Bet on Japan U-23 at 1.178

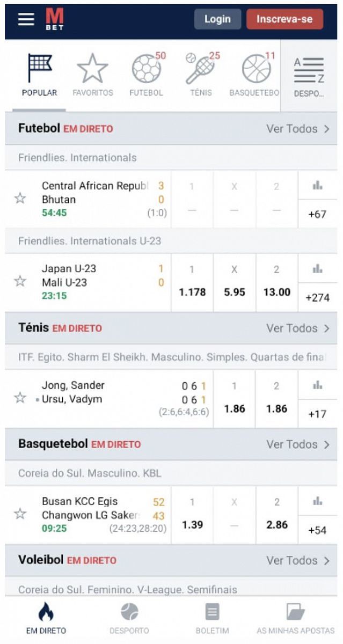point(192,283)
